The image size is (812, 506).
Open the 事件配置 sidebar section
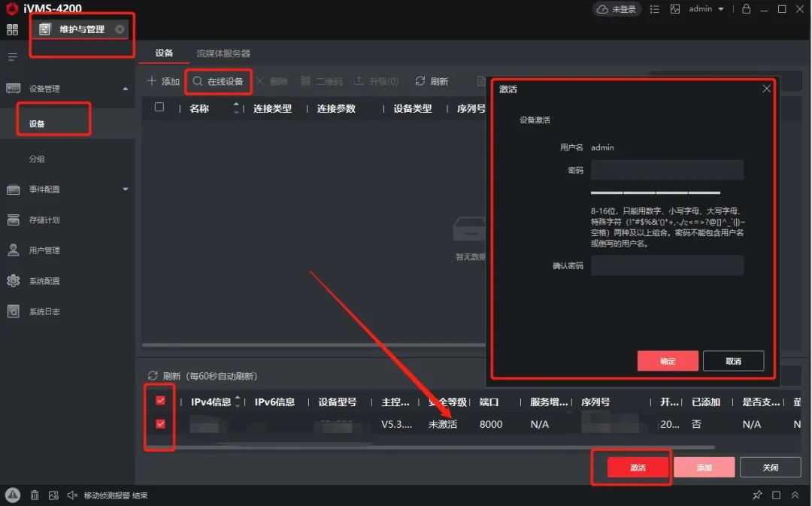[x=45, y=189]
